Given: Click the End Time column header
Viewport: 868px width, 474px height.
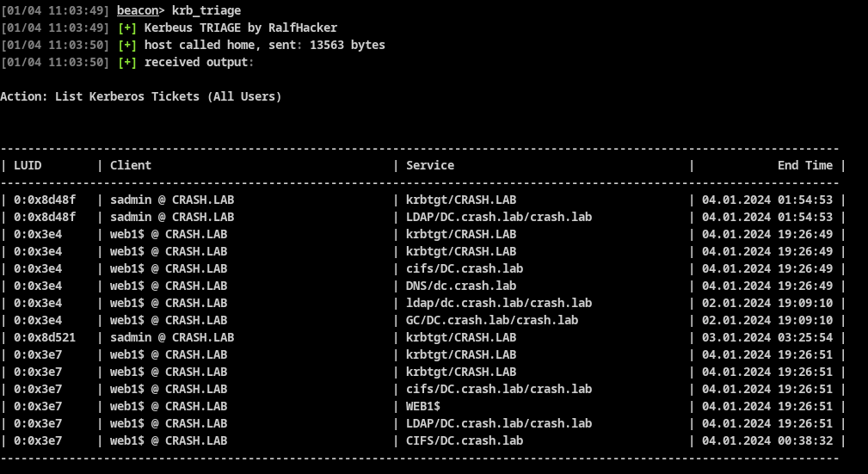Looking at the screenshot, I should click(805, 165).
